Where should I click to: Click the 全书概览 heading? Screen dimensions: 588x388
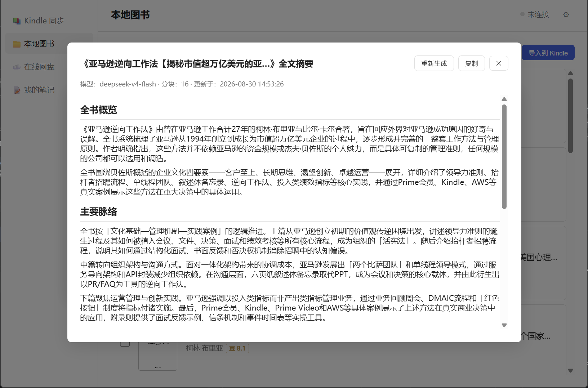pyautogui.click(x=98, y=110)
